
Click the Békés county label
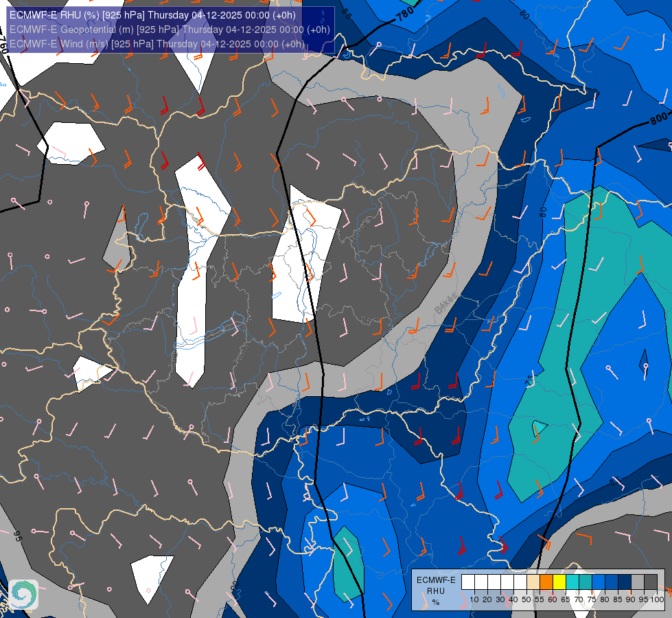tap(445, 304)
